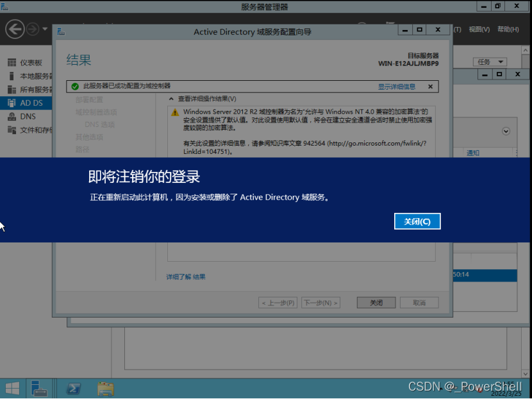532x399 pixels.
Task: Open Server Manager from the taskbar
Action: (39, 389)
